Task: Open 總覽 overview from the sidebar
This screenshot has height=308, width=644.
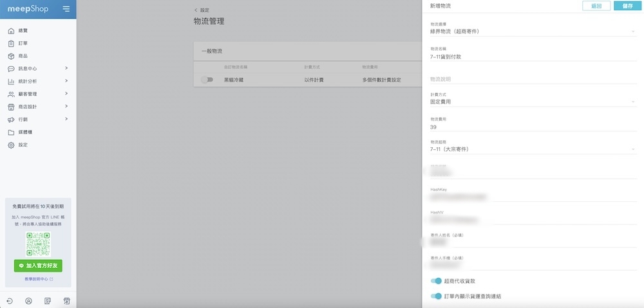Action: (23, 31)
